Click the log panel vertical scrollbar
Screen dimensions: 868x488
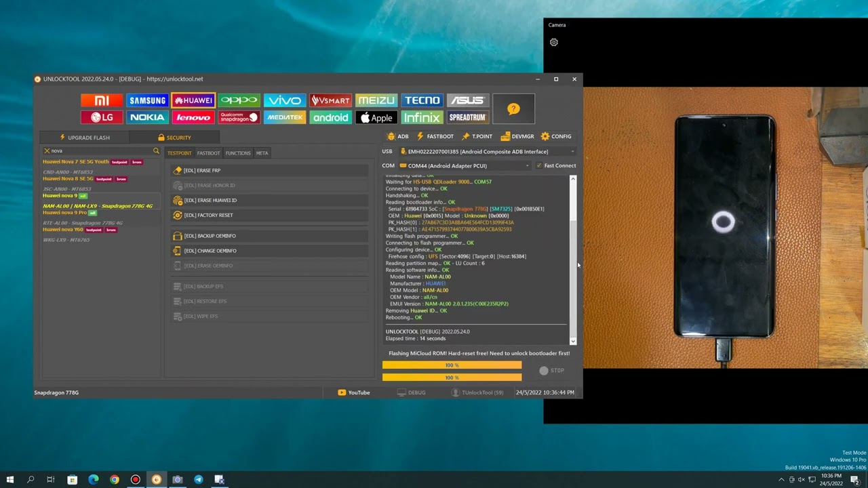[x=573, y=260]
